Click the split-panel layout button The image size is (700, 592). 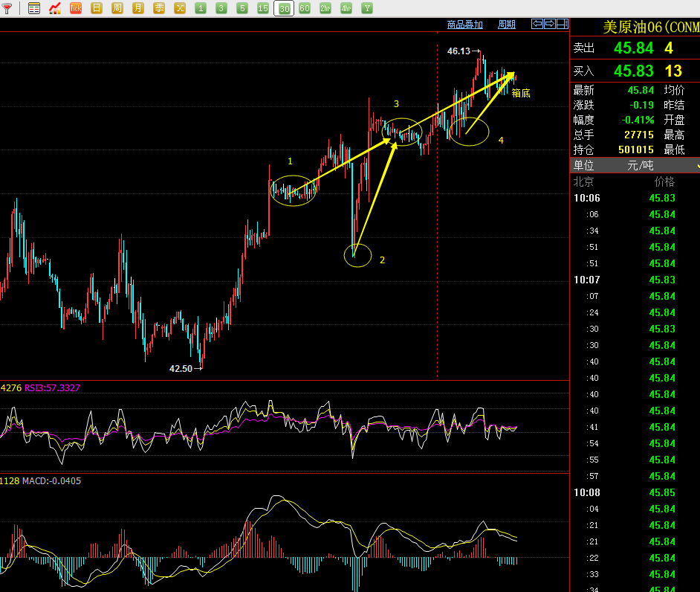pyautogui.click(x=562, y=25)
